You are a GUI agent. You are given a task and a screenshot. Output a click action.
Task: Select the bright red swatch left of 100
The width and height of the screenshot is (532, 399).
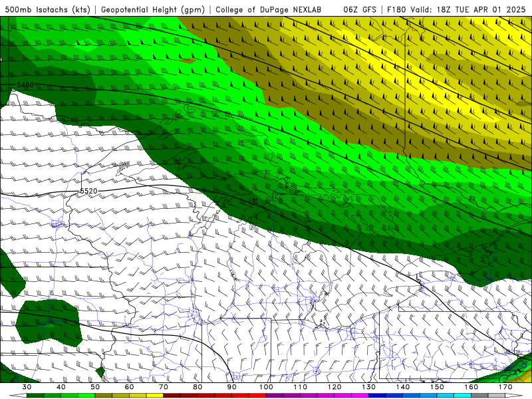257,395
